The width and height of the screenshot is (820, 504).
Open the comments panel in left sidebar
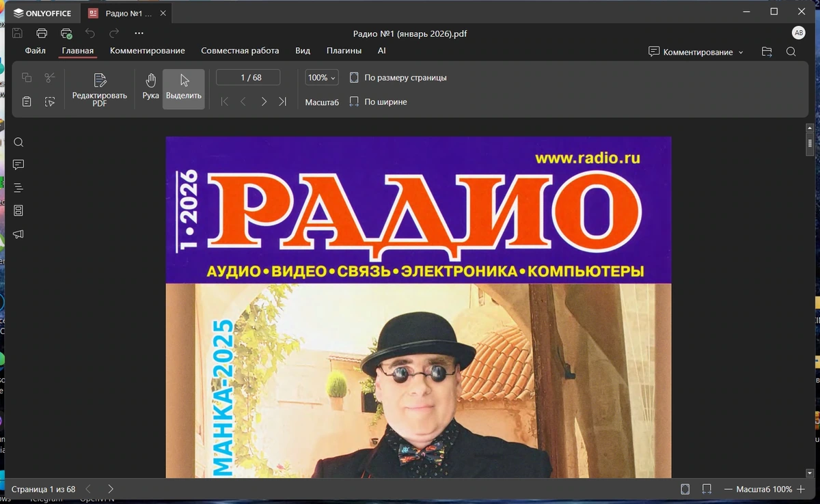coord(18,165)
